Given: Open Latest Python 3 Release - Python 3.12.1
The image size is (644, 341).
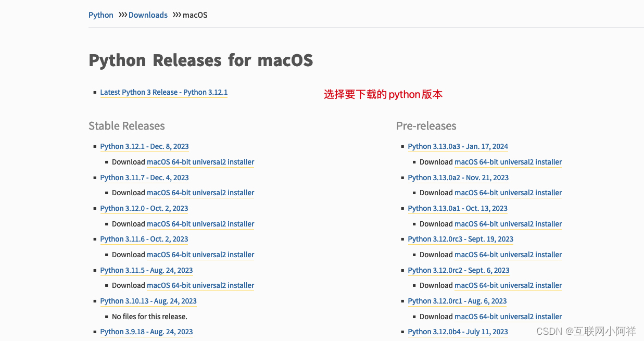Looking at the screenshot, I should (x=164, y=92).
